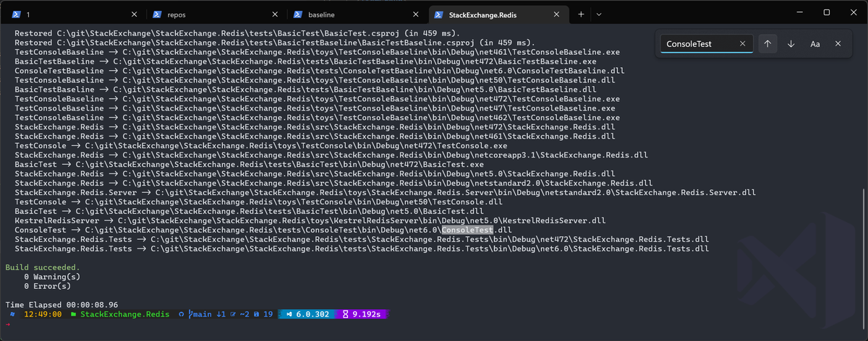Click the StackExchange.Redis.Server output line
Viewport: 868px width, 341px height.
click(385, 192)
